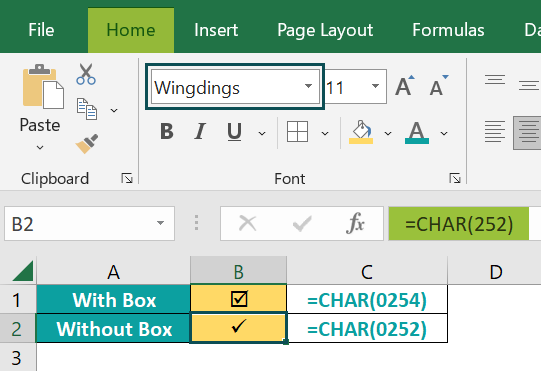Switch to the Insert tab

[216, 30]
